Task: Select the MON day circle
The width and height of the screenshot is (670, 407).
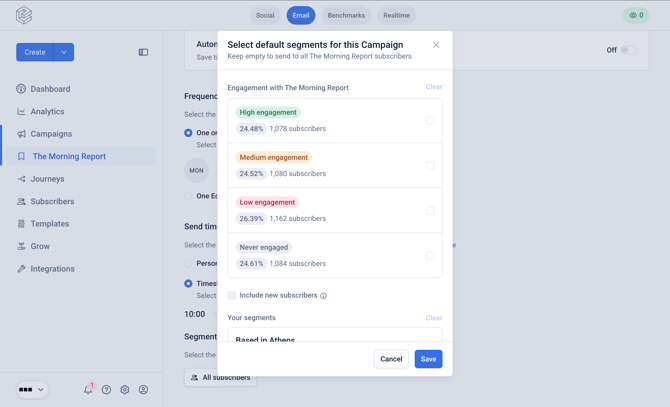Action: 197,170
